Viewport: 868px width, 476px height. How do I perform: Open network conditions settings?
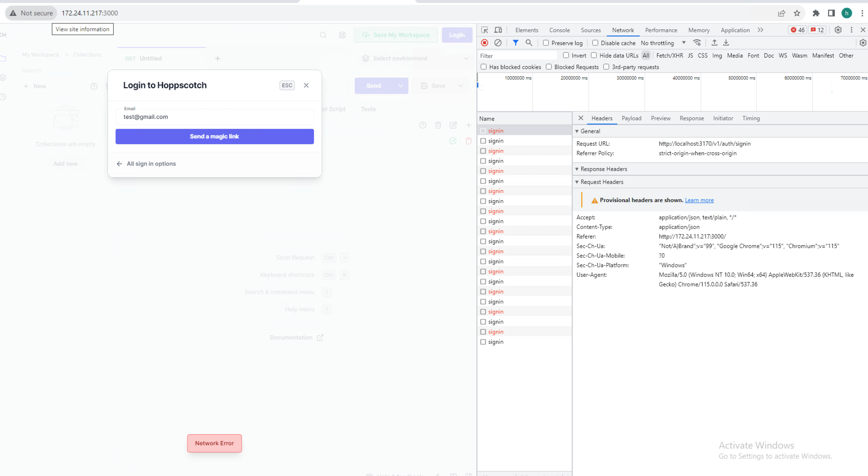[697, 43]
